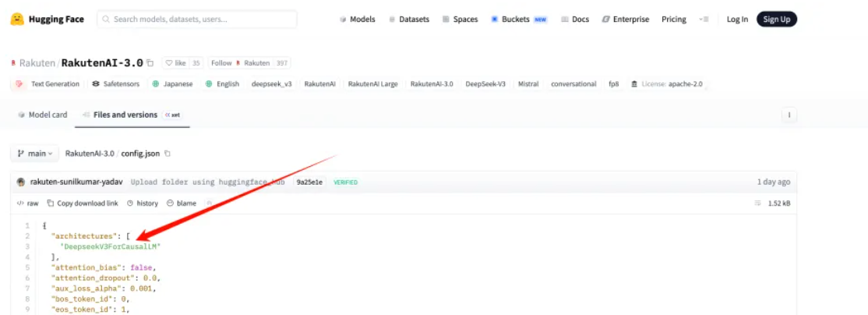Open the Pricing page
The height and width of the screenshot is (315, 868).
(674, 19)
